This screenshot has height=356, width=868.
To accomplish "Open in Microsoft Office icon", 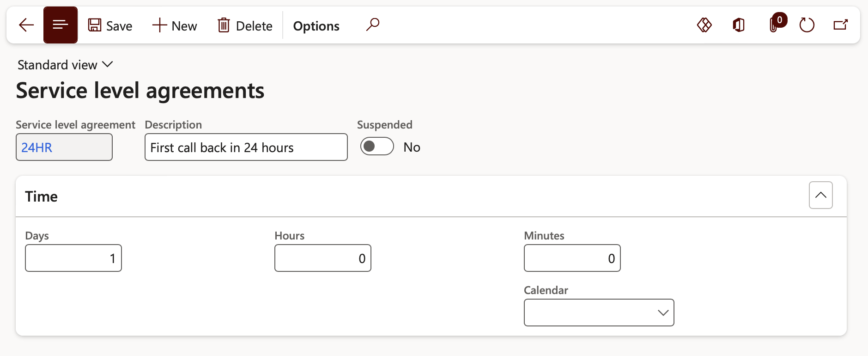I will pos(739,25).
